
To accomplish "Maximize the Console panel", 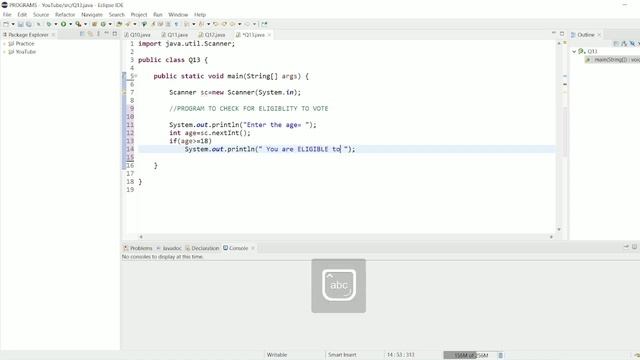I will tap(634, 247).
